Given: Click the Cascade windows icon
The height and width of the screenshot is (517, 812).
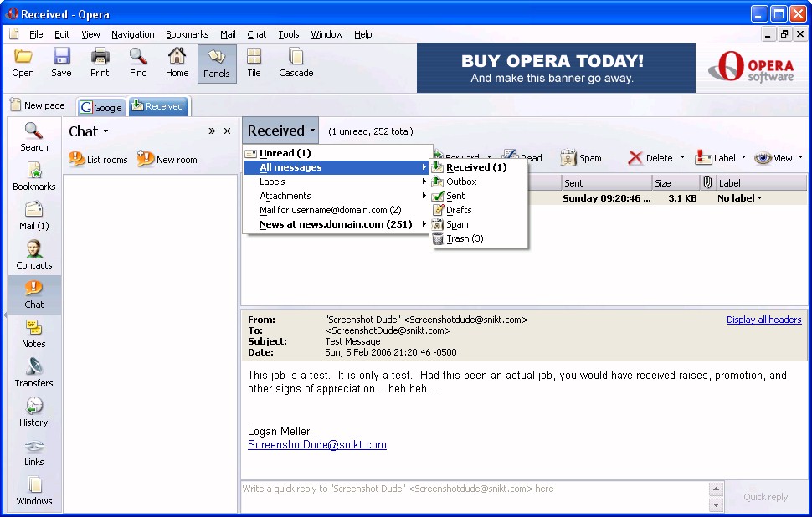Looking at the screenshot, I should tap(296, 56).
